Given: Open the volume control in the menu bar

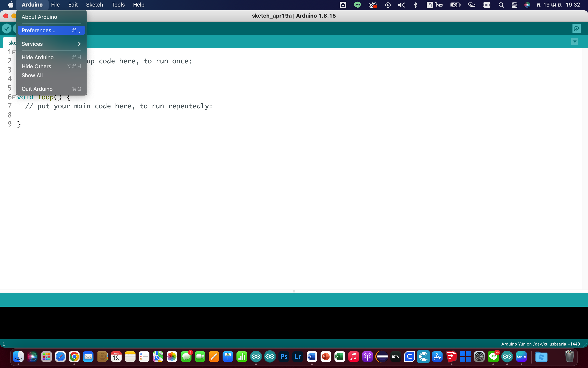Looking at the screenshot, I should [402, 5].
